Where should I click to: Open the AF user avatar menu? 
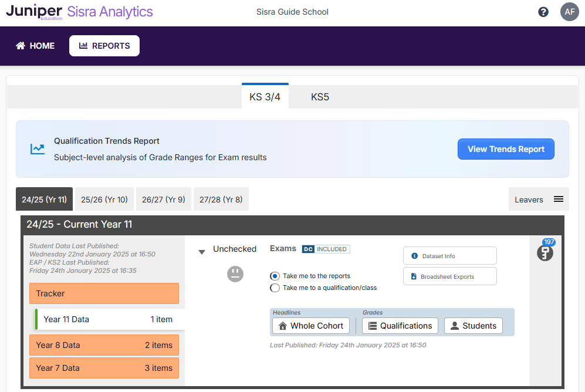569,12
